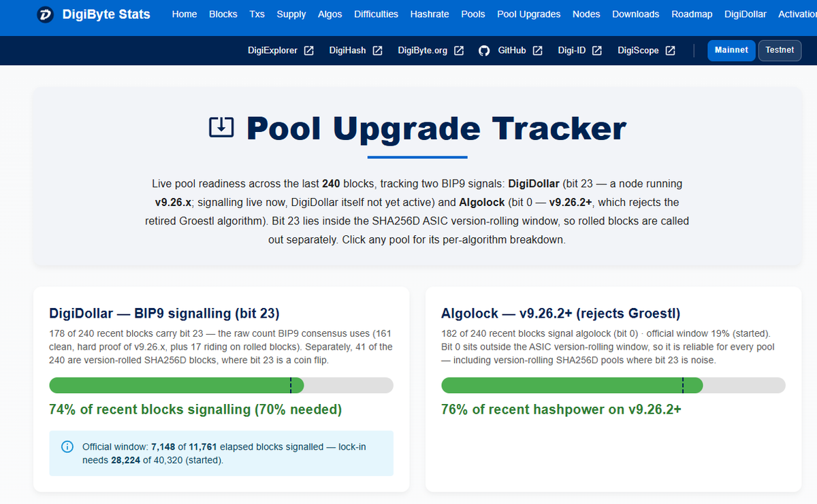Viewport: 817px width, 504px height.
Task: Go to the Blocks page
Action: [223, 14]
